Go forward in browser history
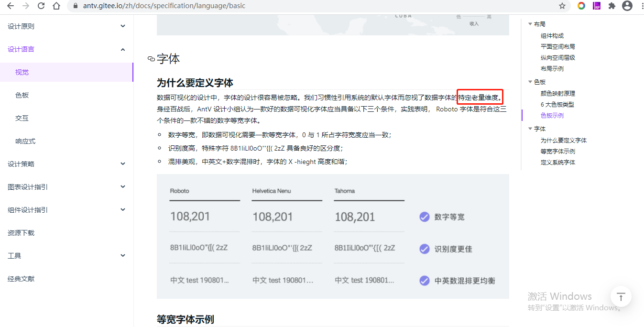This screenshot has width=644, height=327. click(x=26, y=6)
